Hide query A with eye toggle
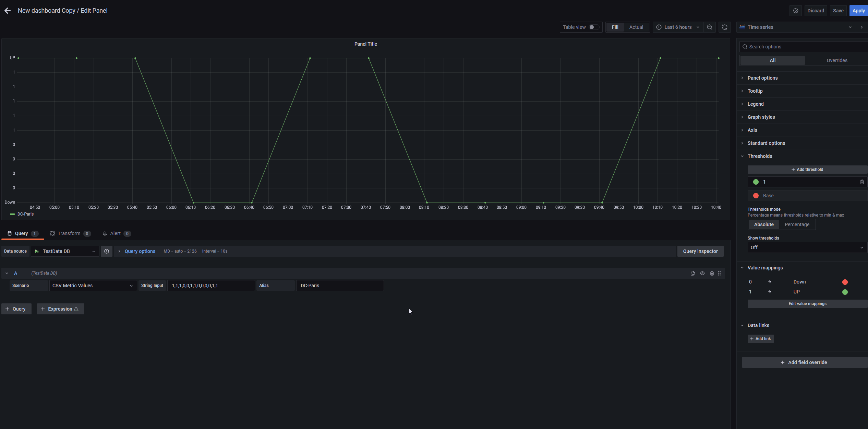Viewport: 868px width, 429px height. (702, 273)
